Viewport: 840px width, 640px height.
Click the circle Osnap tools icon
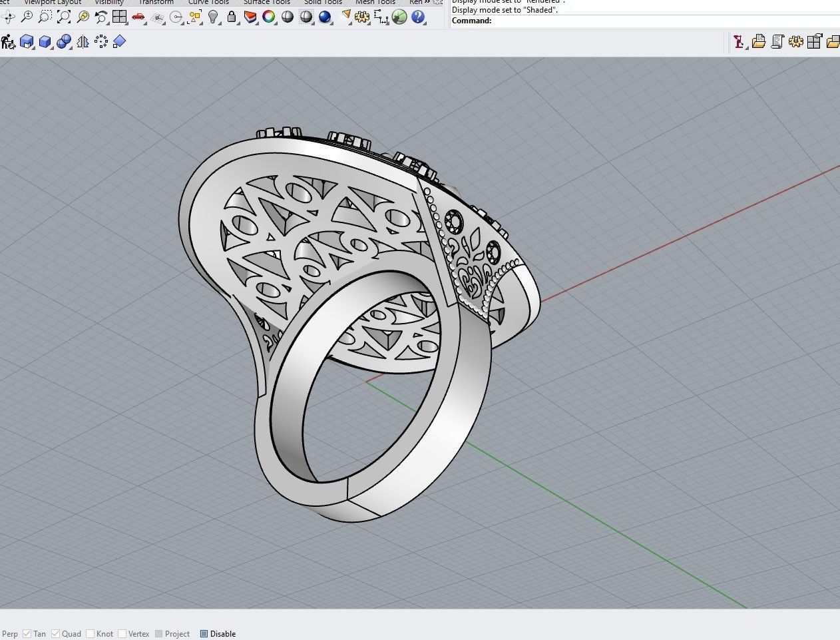click(176, 17)
